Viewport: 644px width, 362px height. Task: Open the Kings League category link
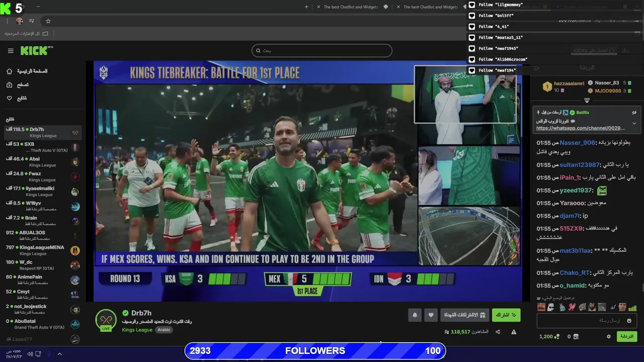coord(137,330)
